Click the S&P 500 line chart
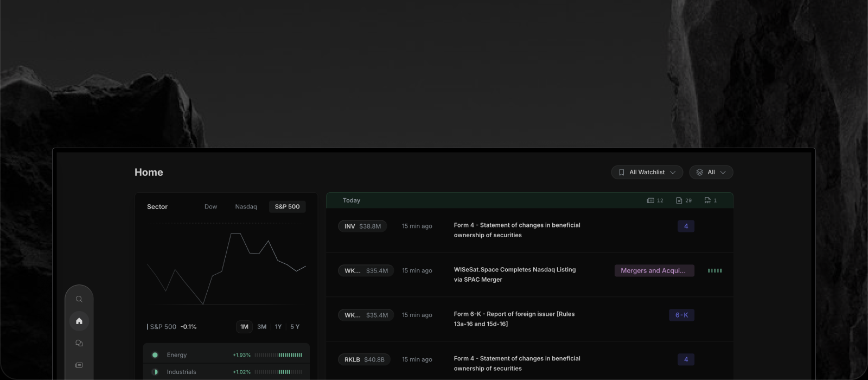This screenshot has height=380, width=868. [226, 269]
